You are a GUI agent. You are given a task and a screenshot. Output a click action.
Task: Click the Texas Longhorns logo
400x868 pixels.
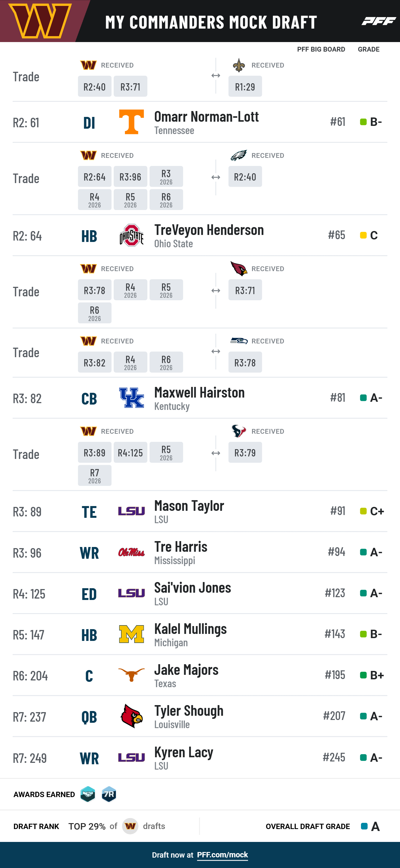point(132,675)
